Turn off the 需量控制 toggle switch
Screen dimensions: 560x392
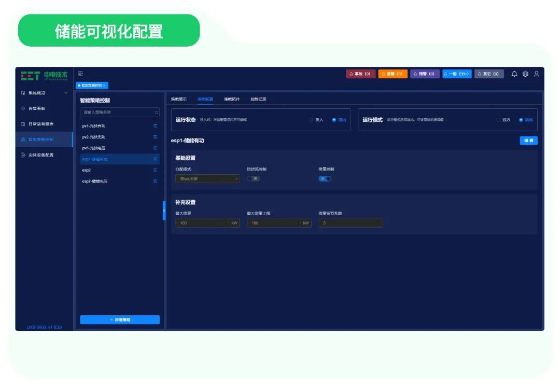326,178
